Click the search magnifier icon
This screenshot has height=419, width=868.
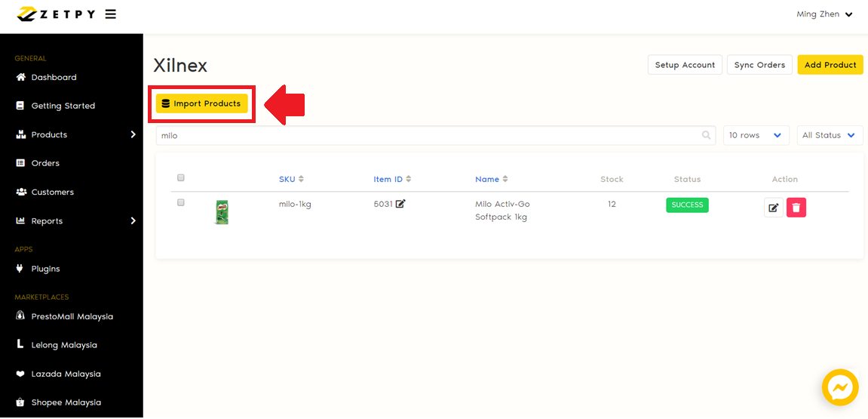click(707, 135)
